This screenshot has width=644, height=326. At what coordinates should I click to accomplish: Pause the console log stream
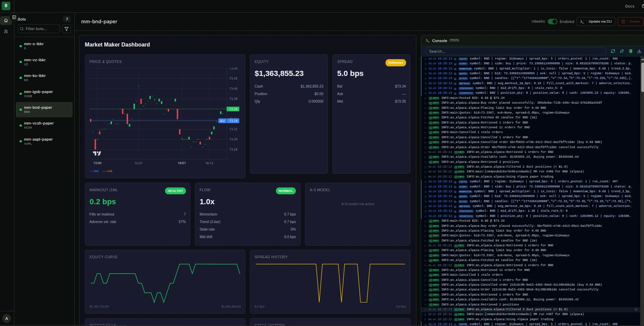click(631, 51)
